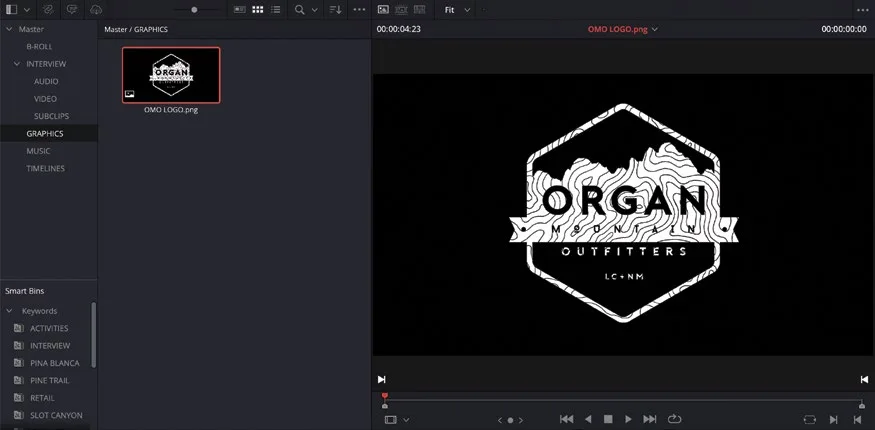Play clip in reverse
The image size is (875, 430).
588,419
